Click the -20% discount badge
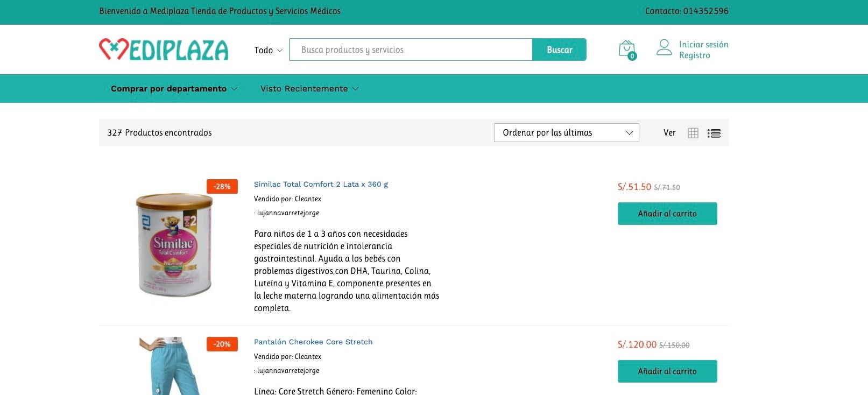The height and width of the screenshot is (395, 868). [222, 344]
